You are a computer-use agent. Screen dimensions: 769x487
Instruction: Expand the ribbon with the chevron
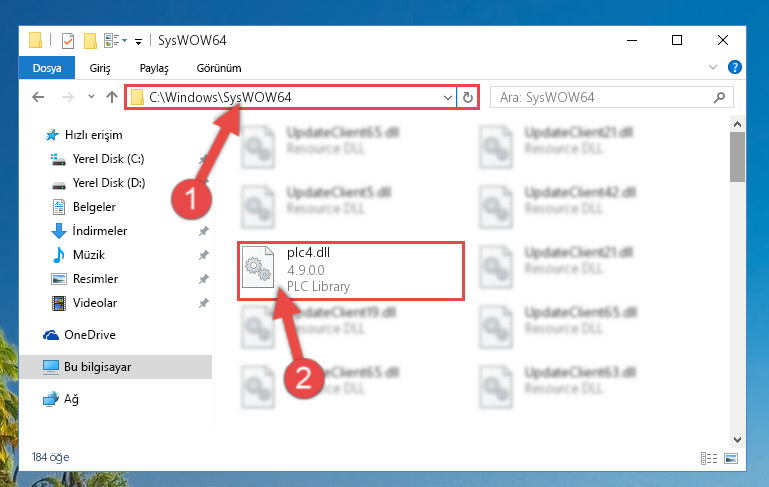[713, 67]
